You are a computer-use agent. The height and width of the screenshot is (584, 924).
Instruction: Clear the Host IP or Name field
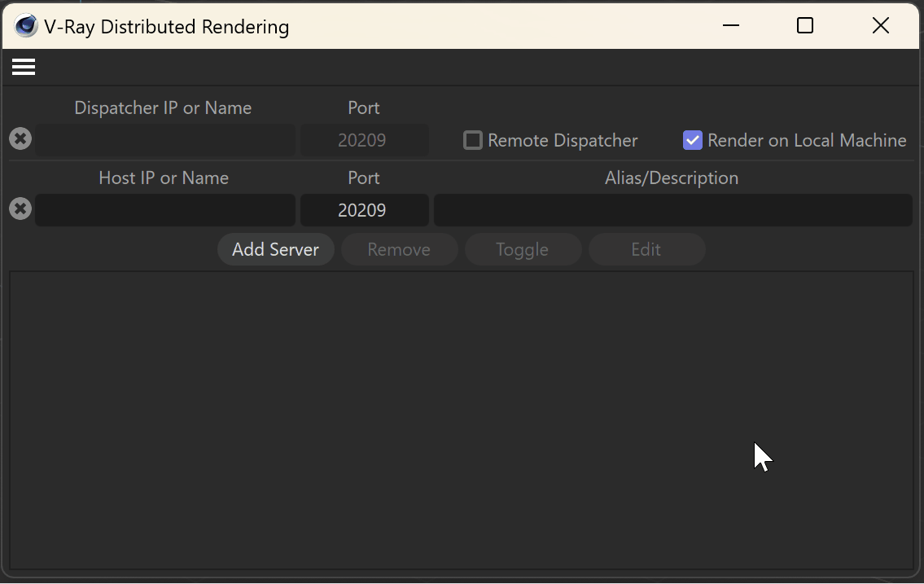(x=20, y=209)
